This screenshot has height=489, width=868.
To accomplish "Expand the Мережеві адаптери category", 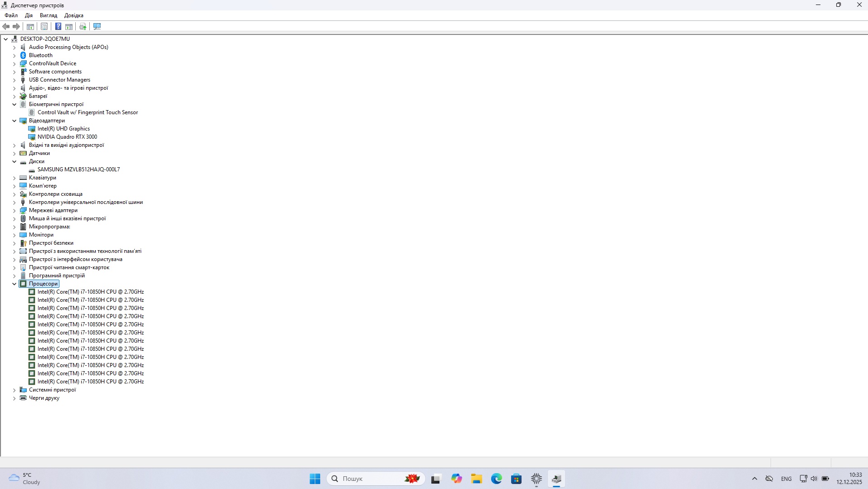I will click(14, 210).
